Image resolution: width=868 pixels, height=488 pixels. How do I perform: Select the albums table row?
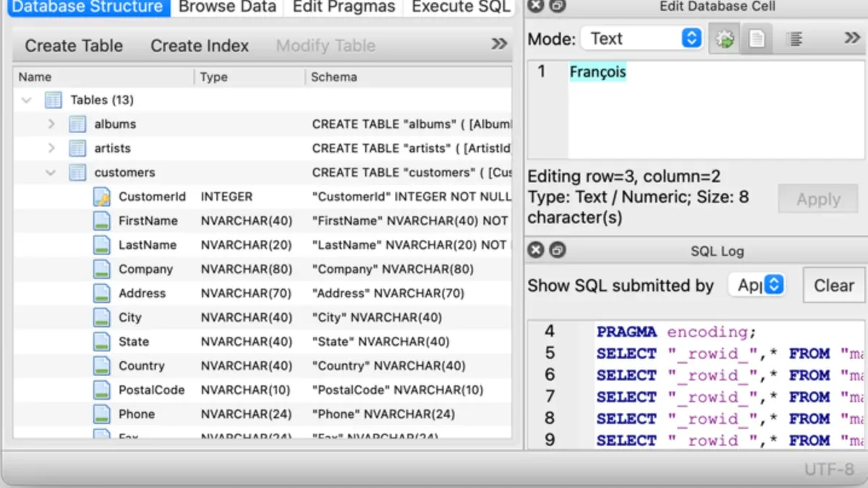(x=263, y=124)
